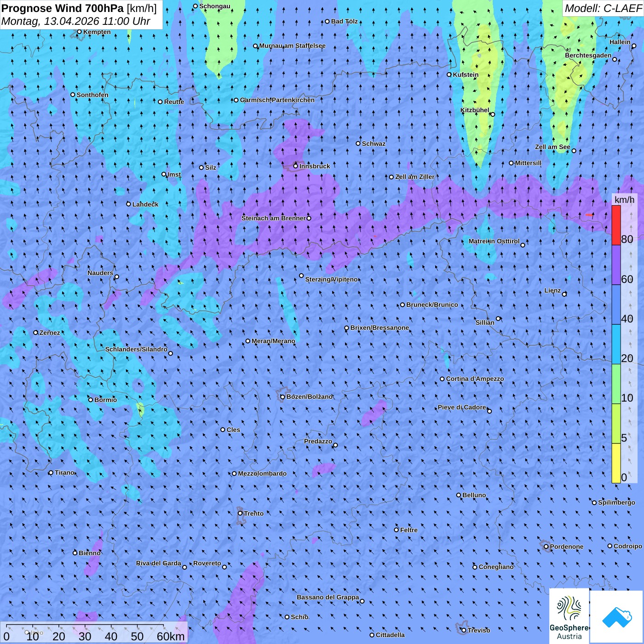Click the 'Hallein' label
644x644 pixels.
pos(620,42)
